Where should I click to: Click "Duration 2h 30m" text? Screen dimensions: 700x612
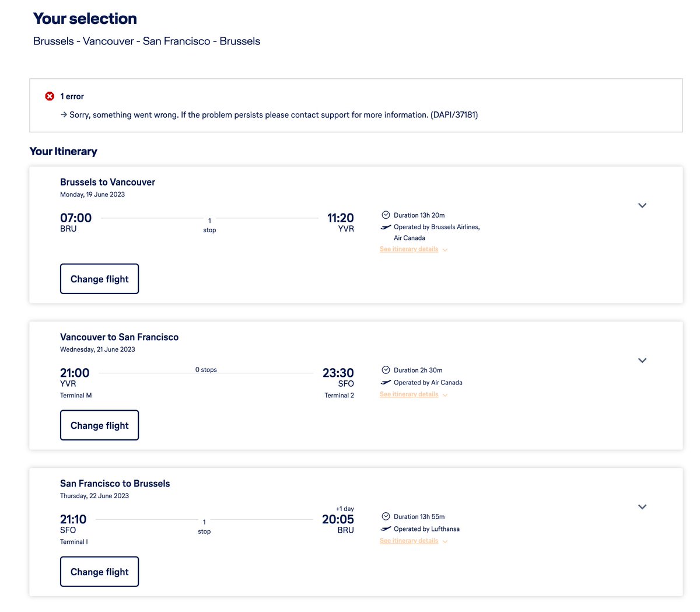418,370
